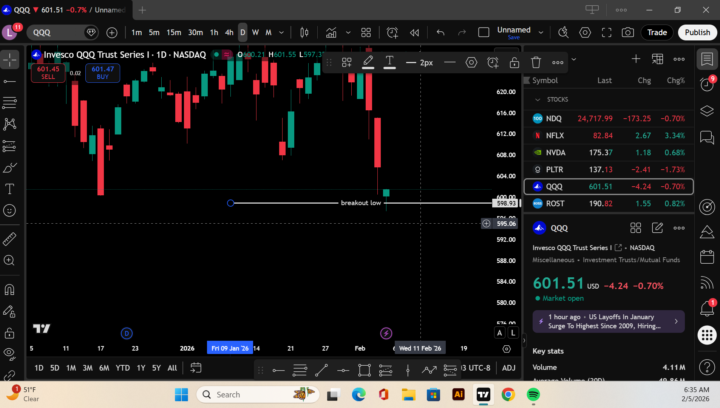Toggle ADJ adjusted data button
The width and height of the screenshot is (720, 408).
508,368
